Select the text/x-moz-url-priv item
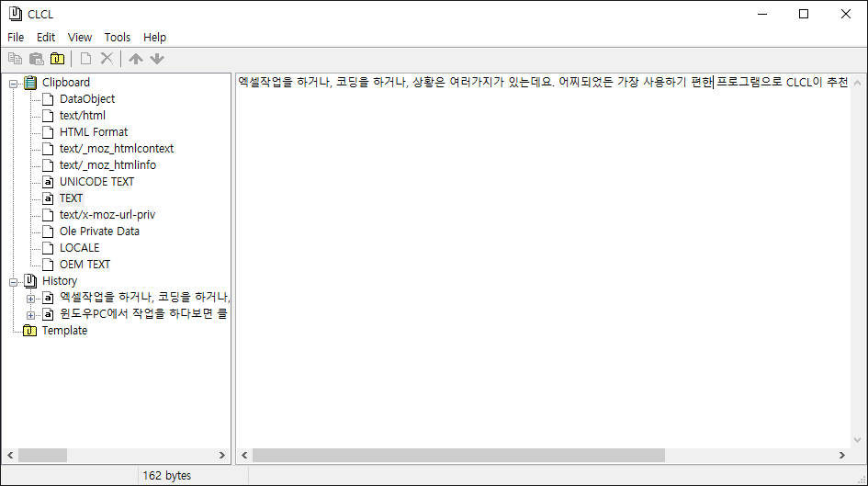 tap(107, 215)
